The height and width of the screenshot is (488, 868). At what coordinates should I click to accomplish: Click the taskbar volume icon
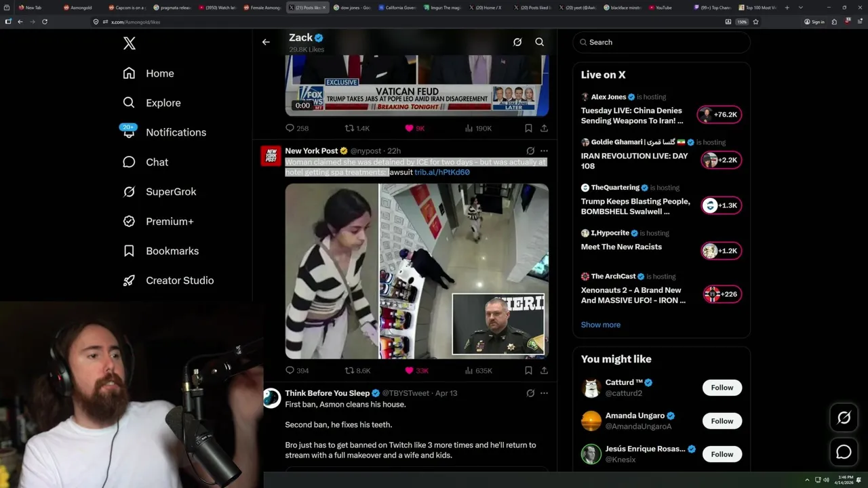(x=826, y=480)
